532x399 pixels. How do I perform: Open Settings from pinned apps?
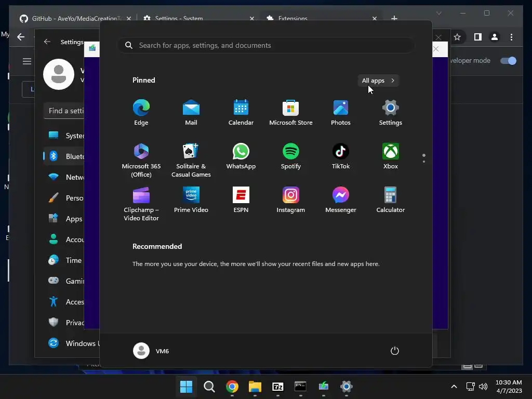click(x=391, y=113)
